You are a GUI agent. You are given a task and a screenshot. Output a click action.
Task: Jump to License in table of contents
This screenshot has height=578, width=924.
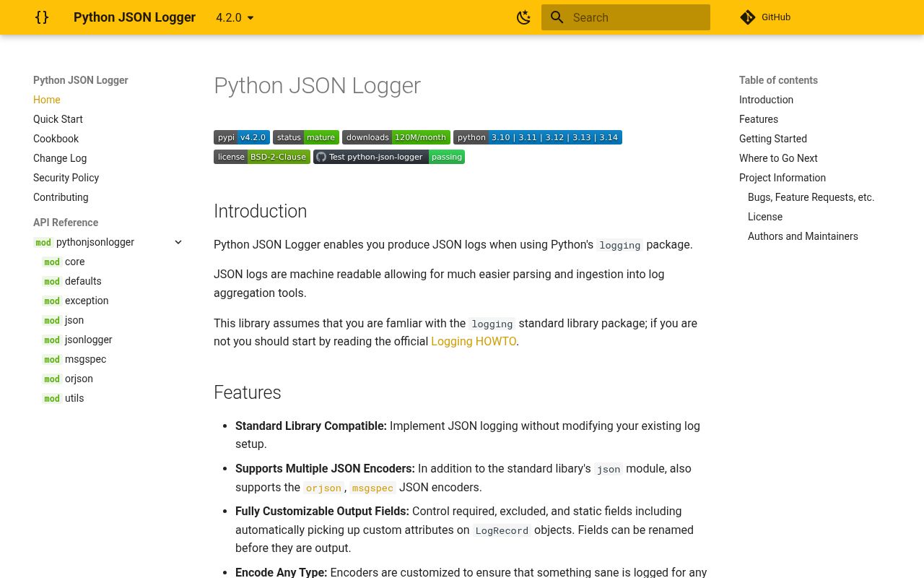click(x=765, y=217)
